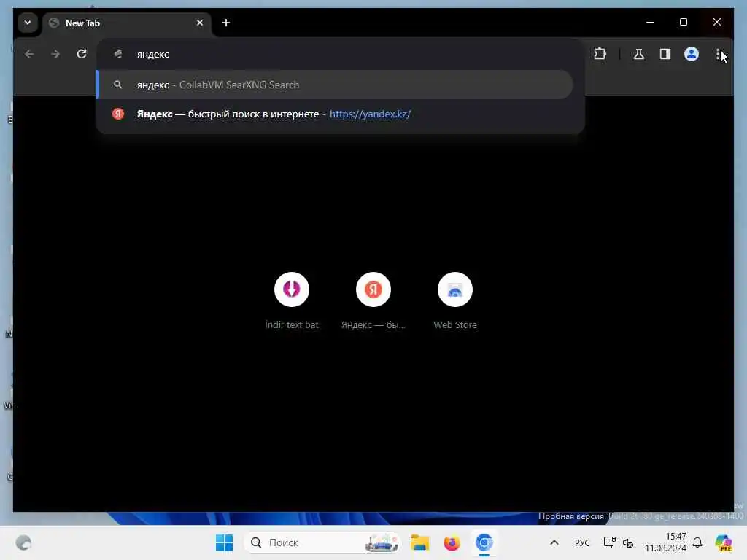Expand hidden system tray icons chevron
This screenshot has width=747, height=560.
(x=554, y=542)
